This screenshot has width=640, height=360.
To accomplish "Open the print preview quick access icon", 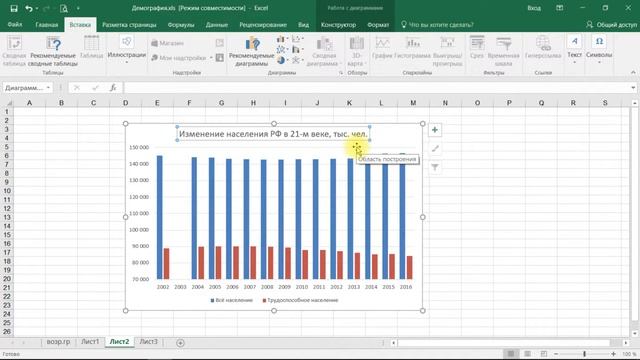I will 64,8.
